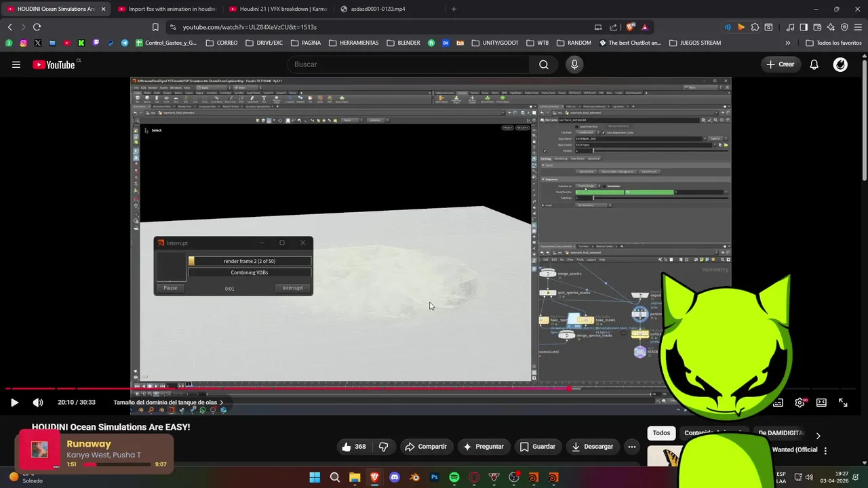Open the Telegram bookmark icon
This screenshot has width=868, height=488.
tap(125, 43)
